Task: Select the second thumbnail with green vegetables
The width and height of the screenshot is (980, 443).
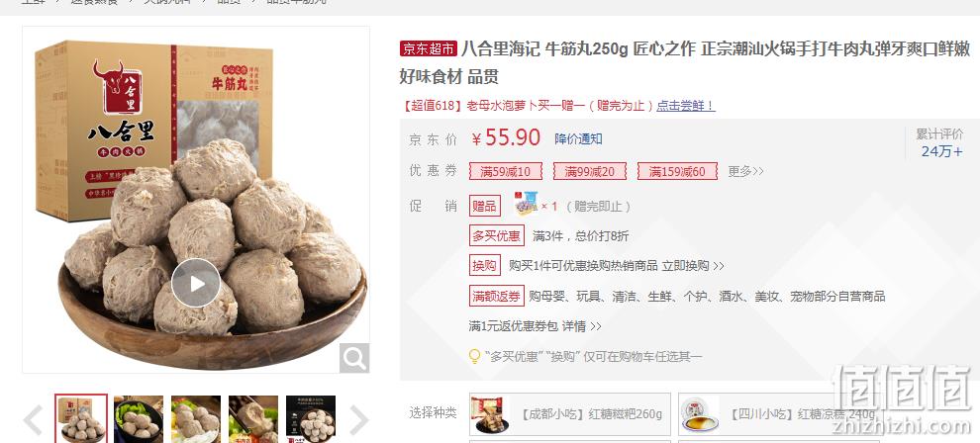Action: 139,418
